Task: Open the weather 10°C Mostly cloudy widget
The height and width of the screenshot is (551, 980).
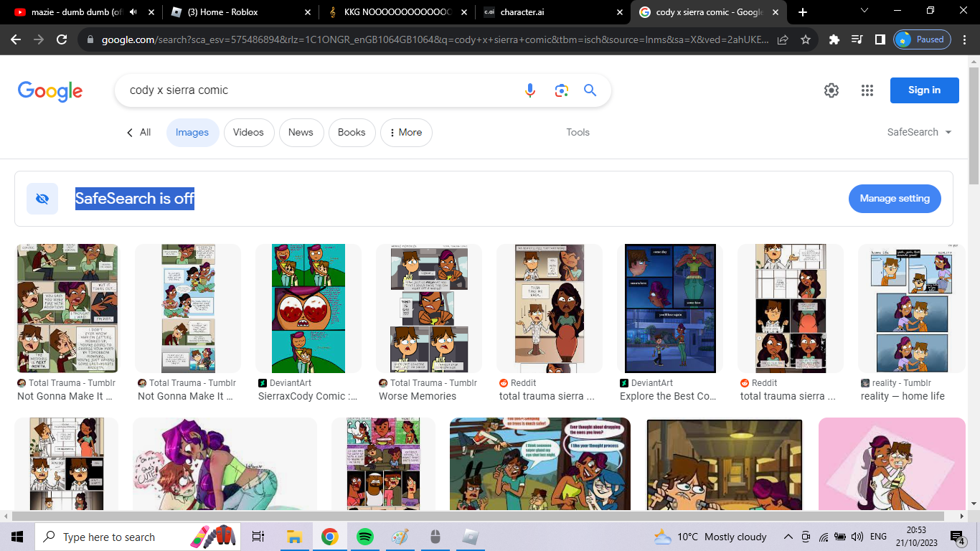Action: pos(710,537)
